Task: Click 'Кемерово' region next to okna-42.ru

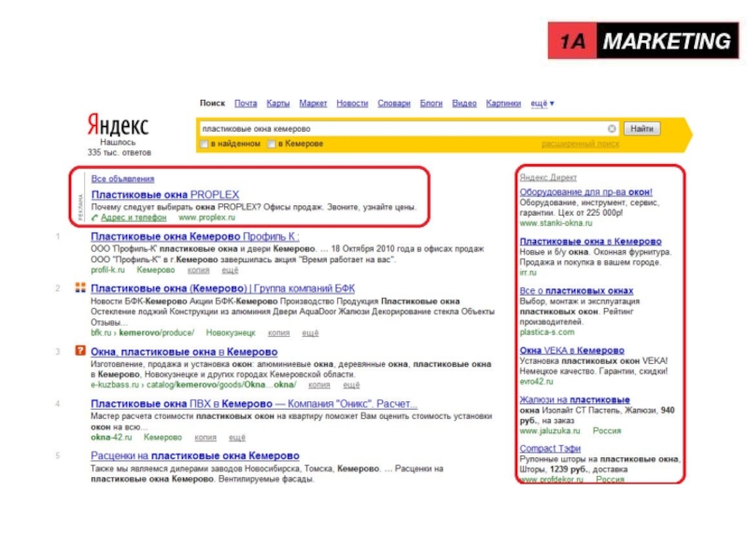Action: [162, 437]
